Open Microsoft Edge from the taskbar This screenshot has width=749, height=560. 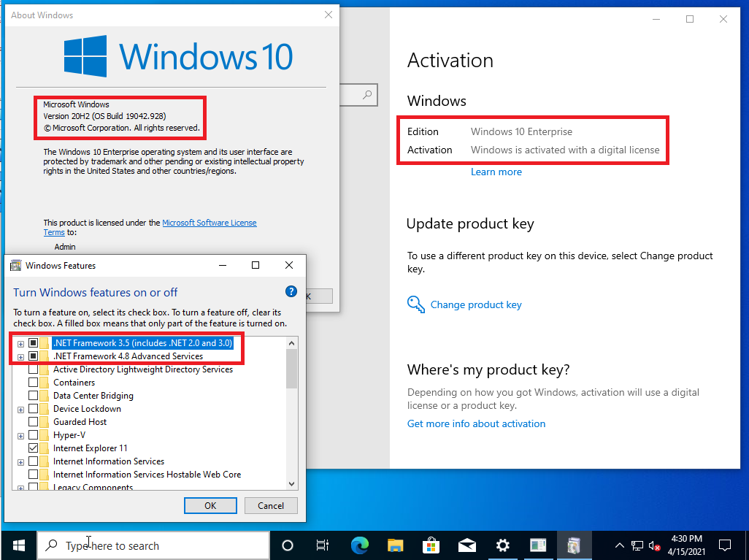point(360,545)
